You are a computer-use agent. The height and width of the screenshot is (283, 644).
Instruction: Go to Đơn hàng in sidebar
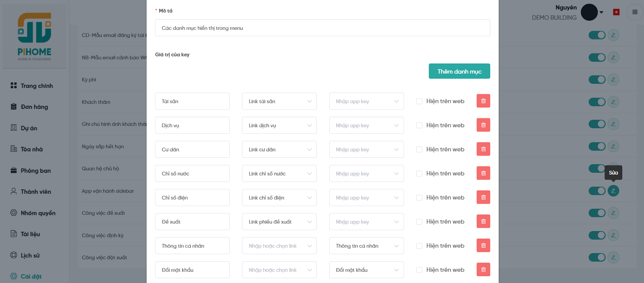(34, 107)
